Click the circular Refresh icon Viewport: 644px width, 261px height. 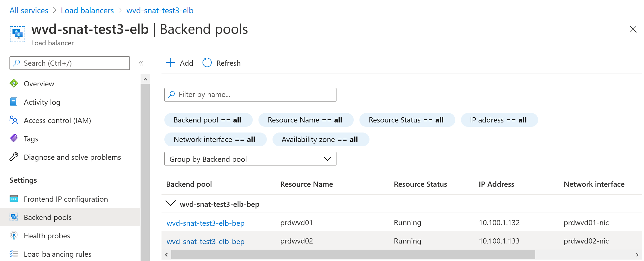(x=207, y=63)
